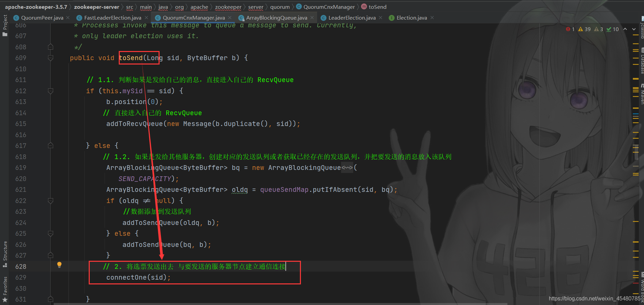Image resolution: width=644 pixels, height=305 pixels.
Task: Click the org breadcrumb
Action: (x=179, y=7)
